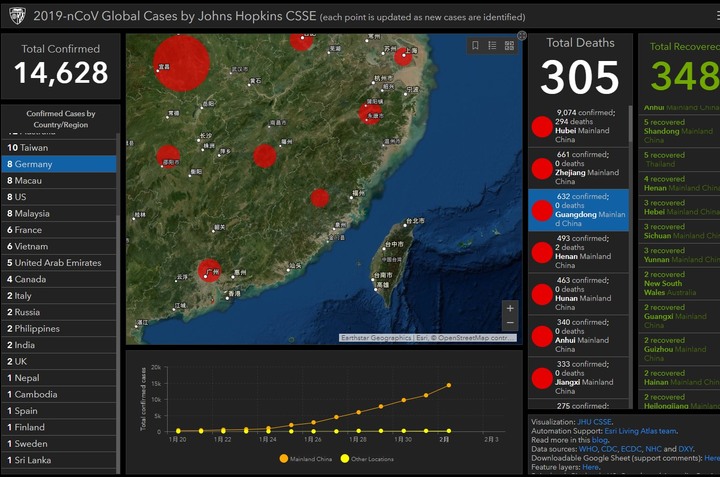
Task: Select the Sri Lanka row
Action: pos(59,460)
